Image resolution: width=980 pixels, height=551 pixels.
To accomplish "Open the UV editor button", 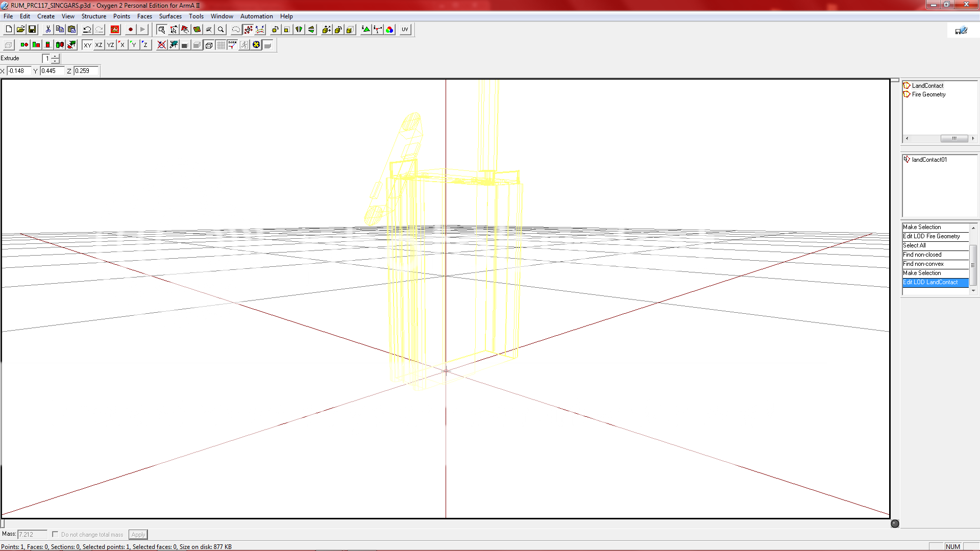I will click(405, 30).
